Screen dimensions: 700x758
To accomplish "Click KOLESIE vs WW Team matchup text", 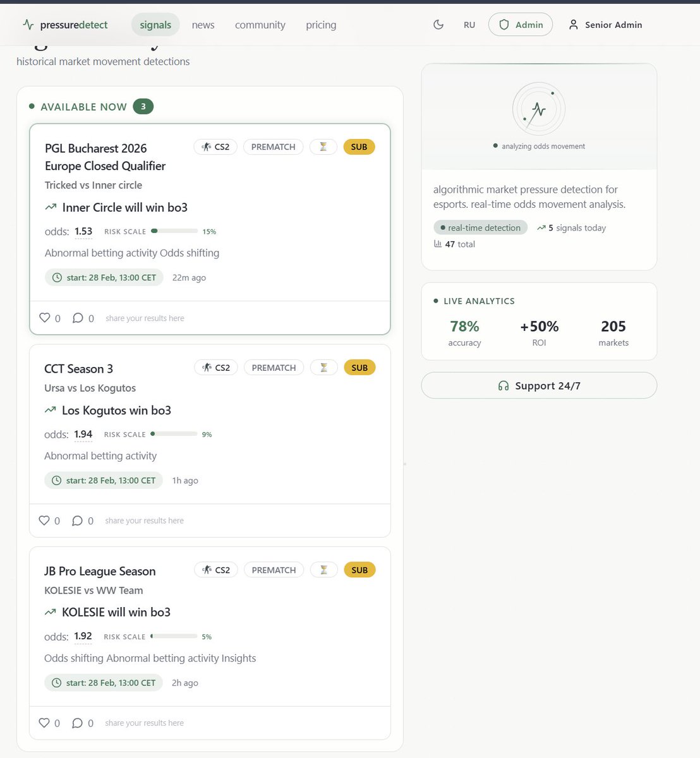I will tap(94, 590).
